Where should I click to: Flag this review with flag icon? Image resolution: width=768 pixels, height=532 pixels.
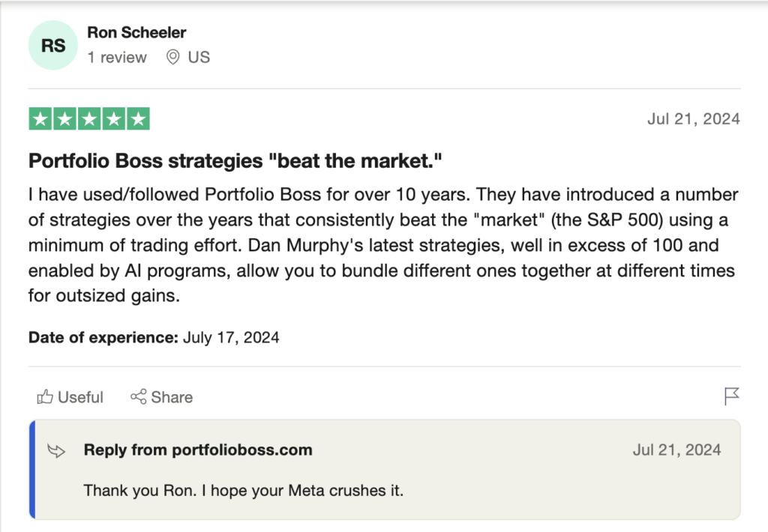click(x=731, y=396)
